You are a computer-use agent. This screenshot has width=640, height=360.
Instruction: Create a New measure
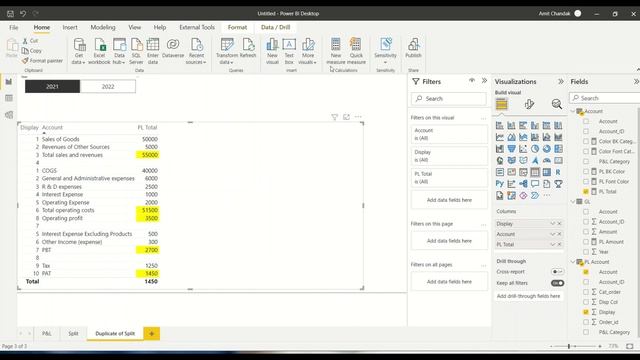(x=336, y=51)
